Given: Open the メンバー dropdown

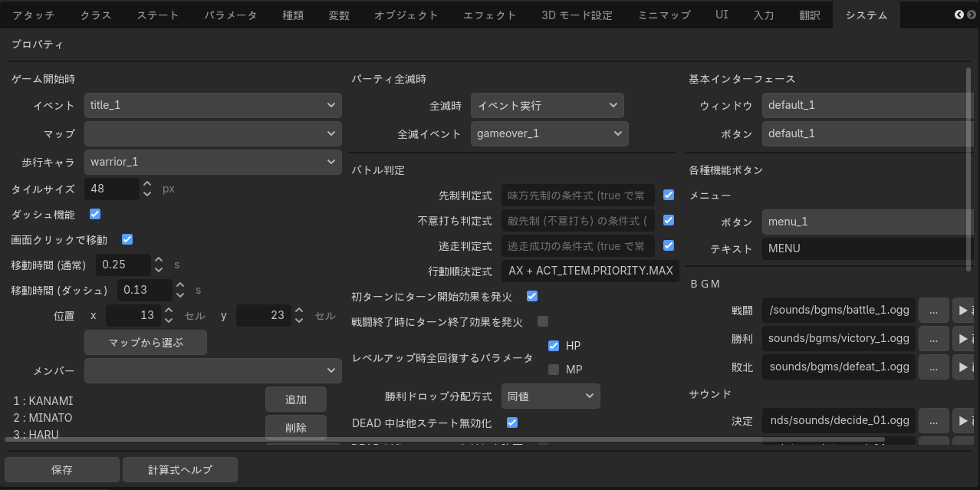Looking at the screenshot, I should click(x=213, y=370).
